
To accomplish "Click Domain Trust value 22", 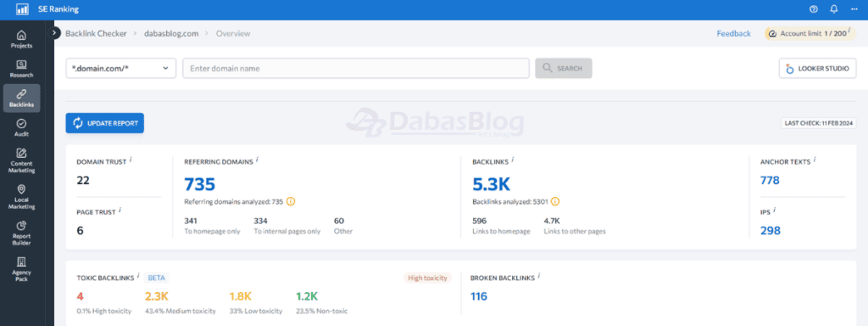I will [x=83, y=180].
